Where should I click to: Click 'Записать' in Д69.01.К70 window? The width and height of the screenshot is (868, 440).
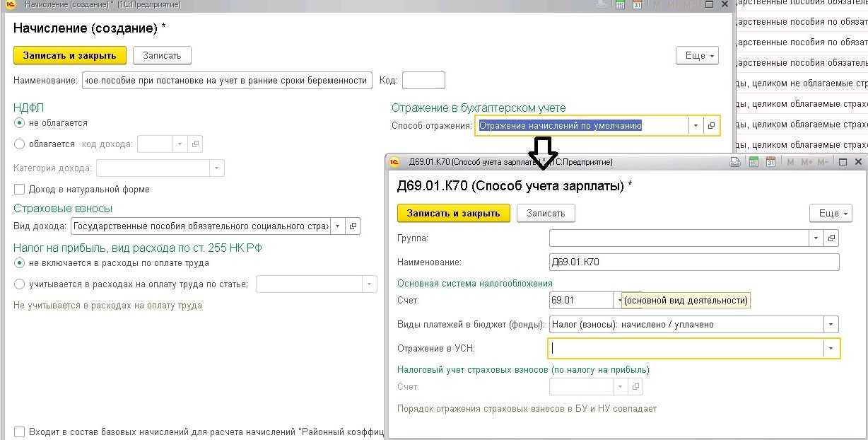[546, 213]
